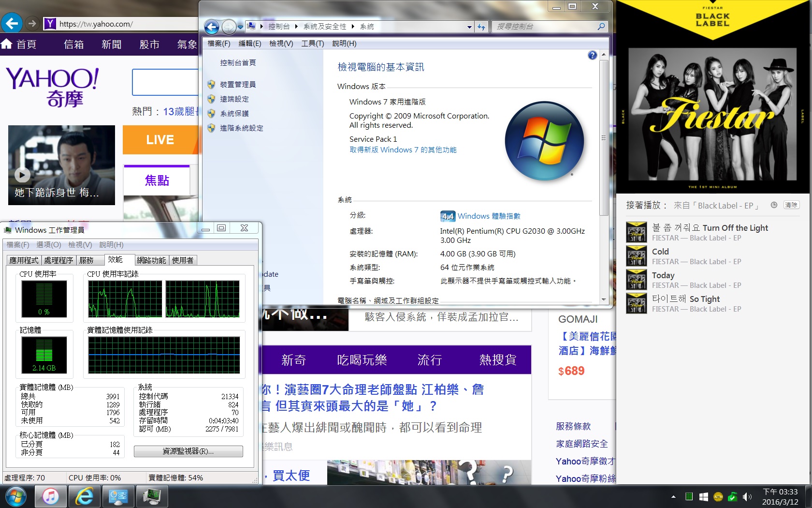Viewport: 812px width, 508px height.
Task: Click the Control Panel address refresh icon
Action: click(481, 27)
